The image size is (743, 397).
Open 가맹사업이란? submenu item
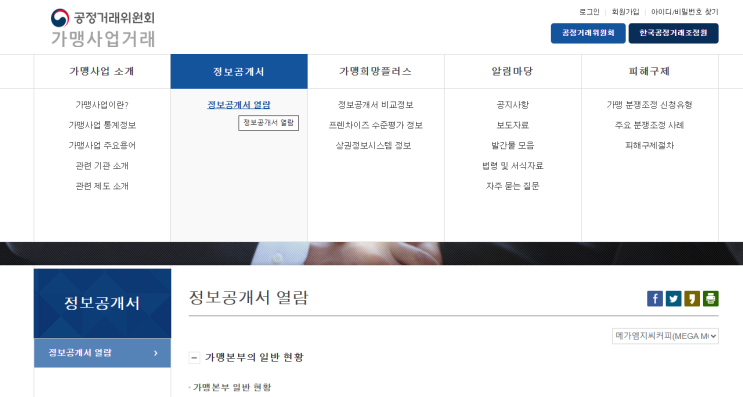pyautogui.click(x=102, y=105)
